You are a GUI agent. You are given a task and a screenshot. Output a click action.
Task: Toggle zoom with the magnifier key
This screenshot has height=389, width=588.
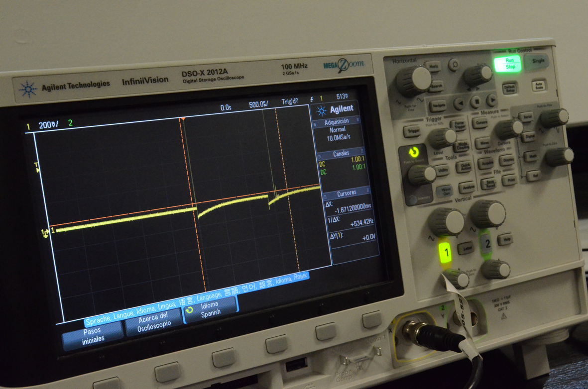pos(454,65)
